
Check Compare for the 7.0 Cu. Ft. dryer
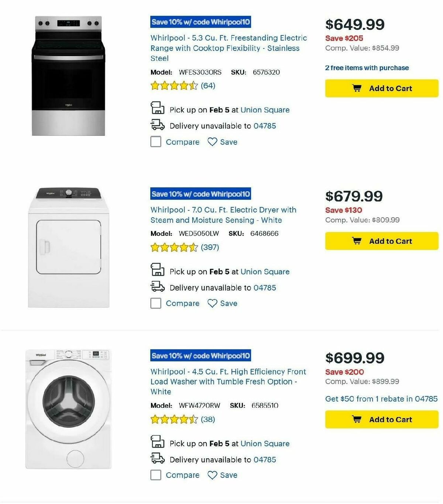[x=155, y=303]
